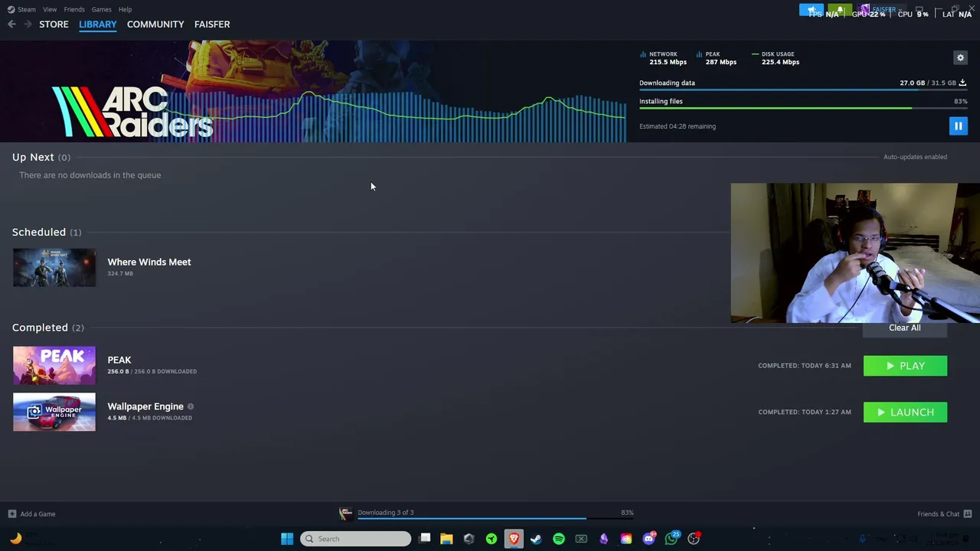Open the Help menu
This screenshot has width=980, height=551.
(125, 9)
